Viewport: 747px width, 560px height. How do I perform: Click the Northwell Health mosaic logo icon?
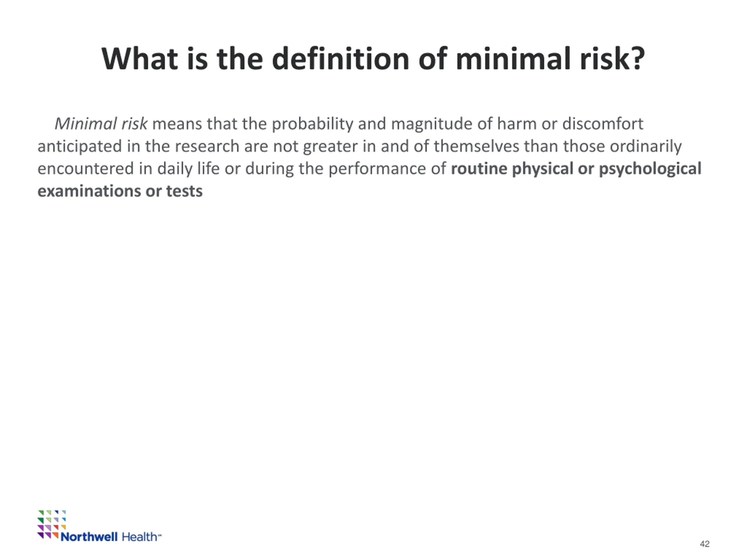tap(52, 524)
